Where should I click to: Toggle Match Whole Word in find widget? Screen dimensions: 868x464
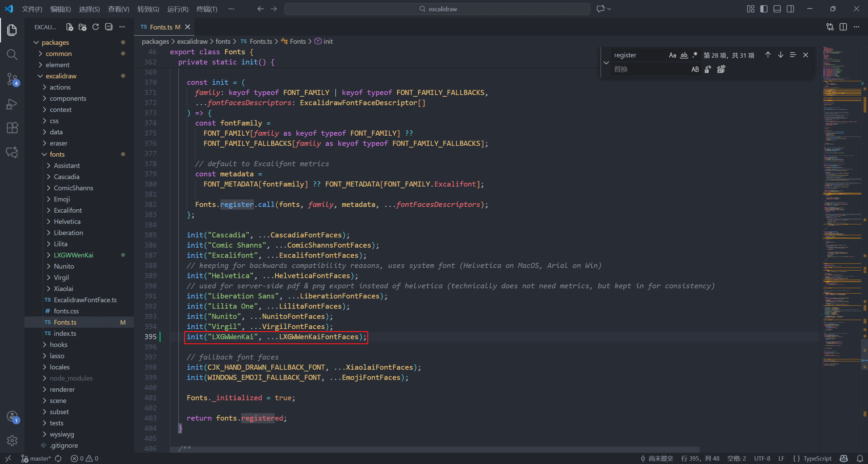pos(684,55)
